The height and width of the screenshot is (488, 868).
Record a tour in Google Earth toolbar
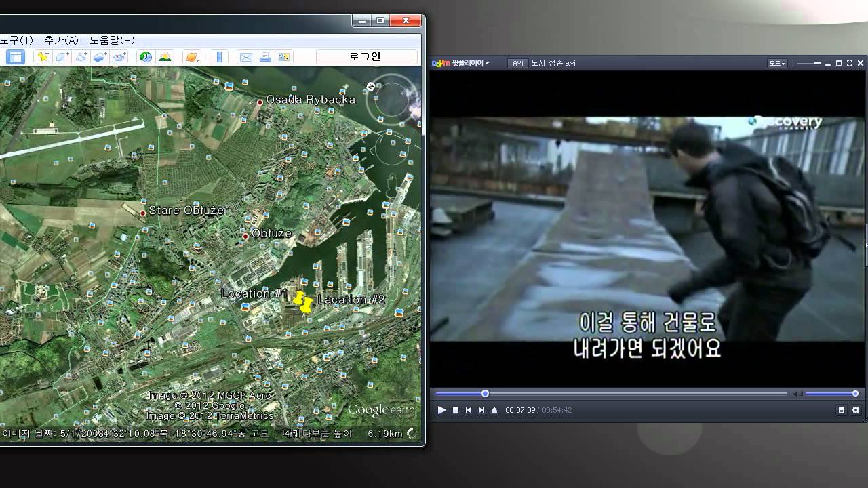[x=120, y=57]
